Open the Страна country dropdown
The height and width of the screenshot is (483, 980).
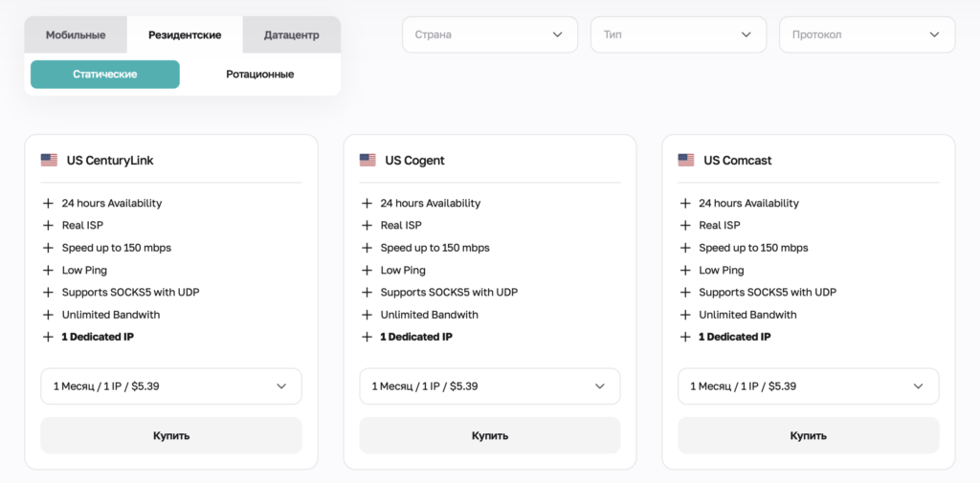coord(489,34)
